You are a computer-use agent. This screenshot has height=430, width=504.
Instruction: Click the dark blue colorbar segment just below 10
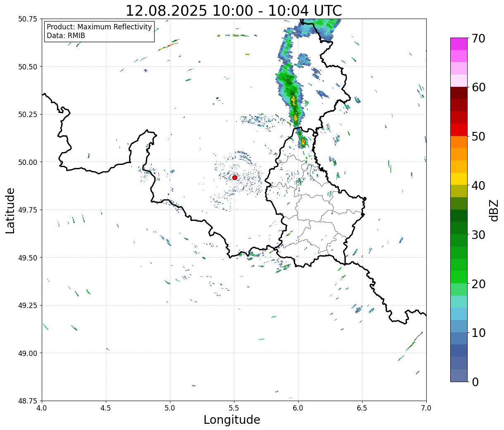tap(459, 338)
